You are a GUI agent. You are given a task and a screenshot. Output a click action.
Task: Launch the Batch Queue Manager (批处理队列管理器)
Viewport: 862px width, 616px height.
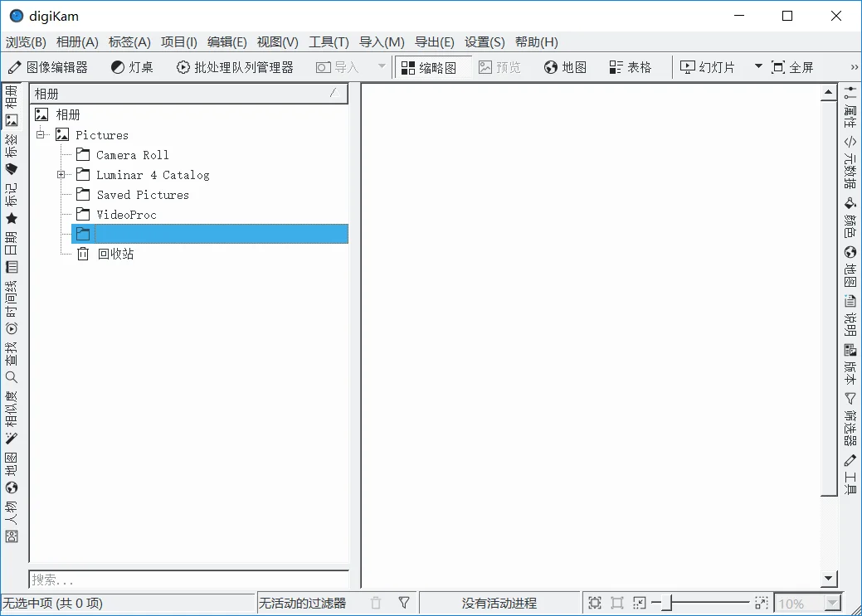pos(234,66)
